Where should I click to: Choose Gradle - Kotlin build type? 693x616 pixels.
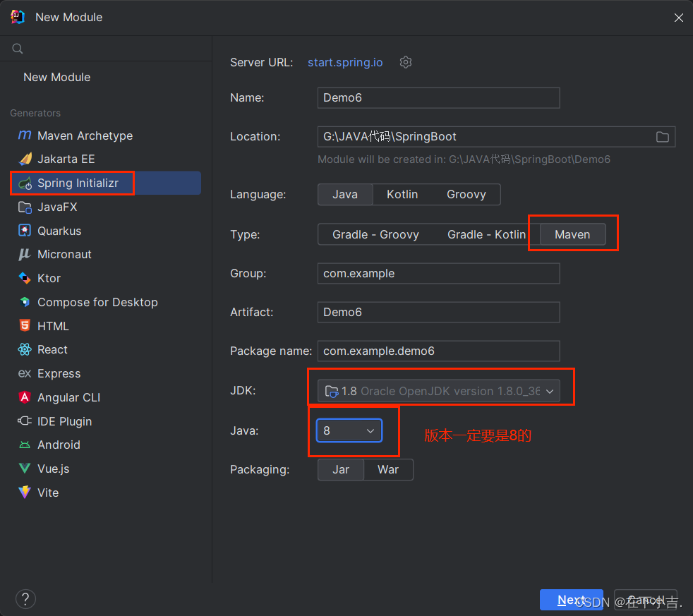pos(487,234)
